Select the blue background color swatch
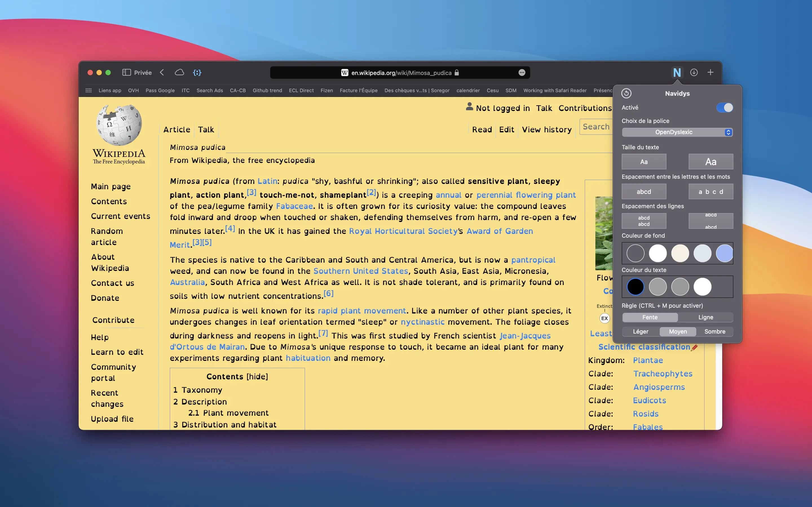 [724, 253]
